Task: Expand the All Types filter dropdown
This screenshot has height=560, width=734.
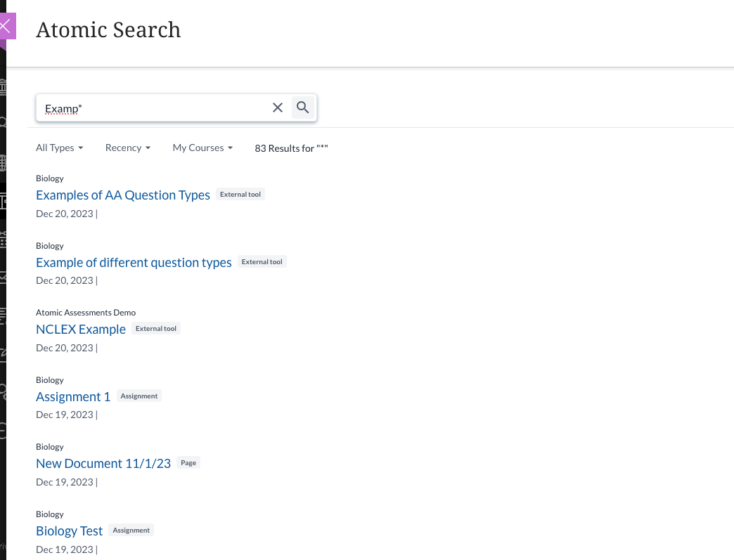Action: [x=60, y=148]
